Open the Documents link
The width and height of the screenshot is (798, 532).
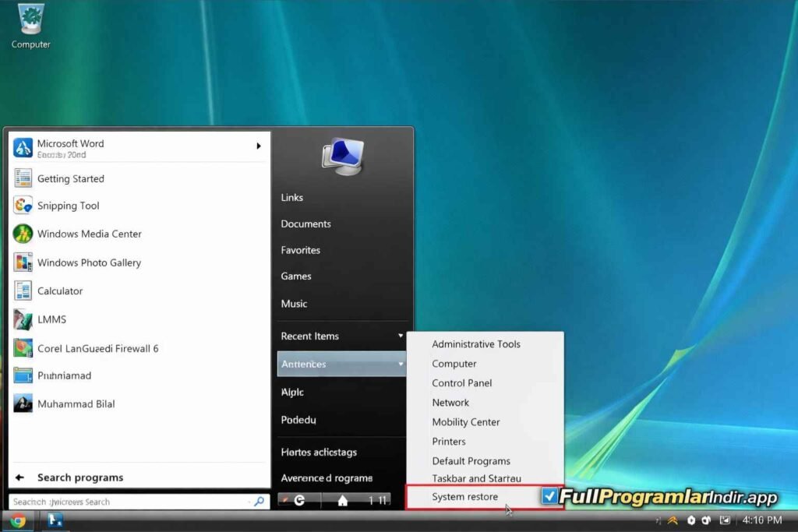[305, 224]
